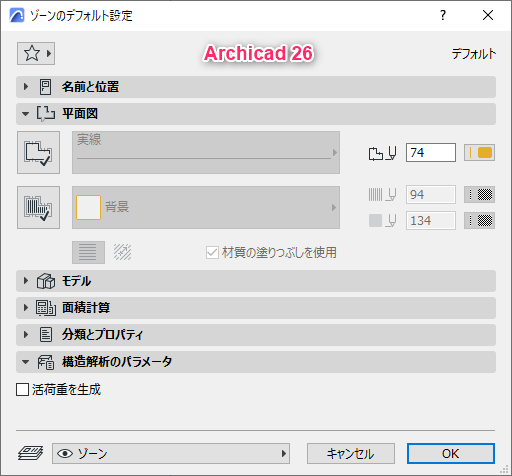Click the モデル model panel cube icon
The width and height of the screenshot is (512, 476).
click(46, 281)
